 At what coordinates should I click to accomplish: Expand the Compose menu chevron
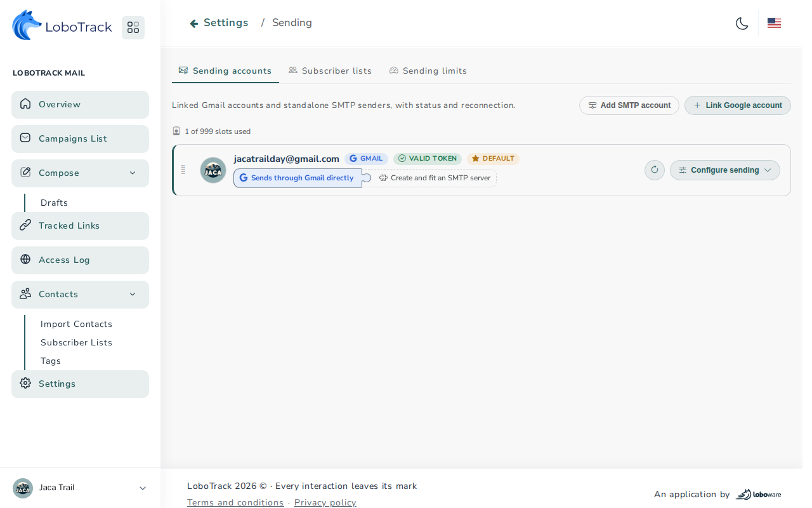point(133,173)
